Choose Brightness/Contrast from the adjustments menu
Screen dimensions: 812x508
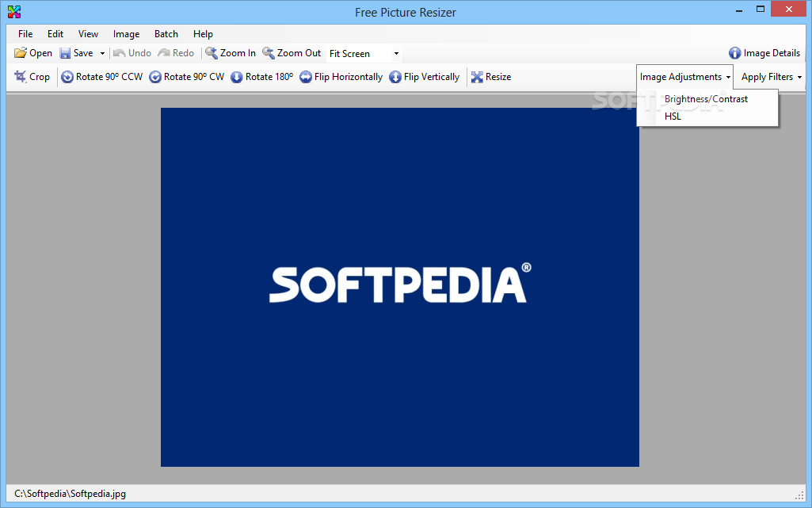707,99
